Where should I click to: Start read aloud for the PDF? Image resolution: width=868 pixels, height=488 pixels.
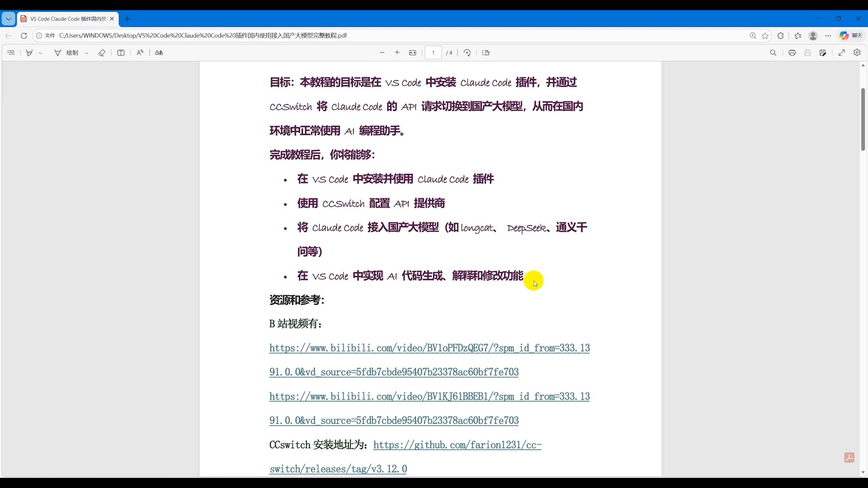pyautogui.click(x=140, y=53)
